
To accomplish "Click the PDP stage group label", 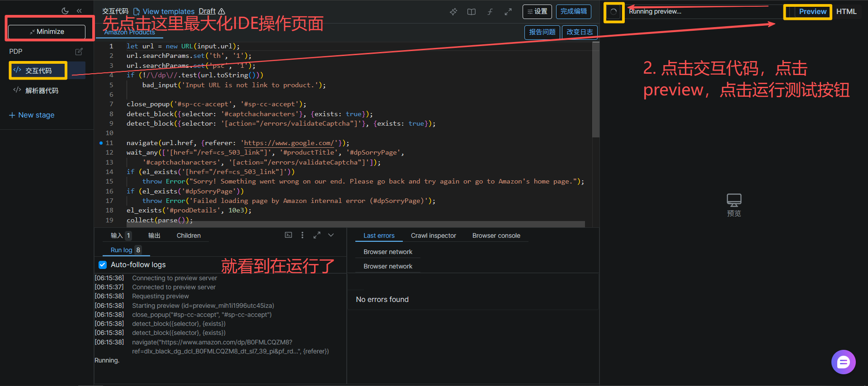I will 16,52.
